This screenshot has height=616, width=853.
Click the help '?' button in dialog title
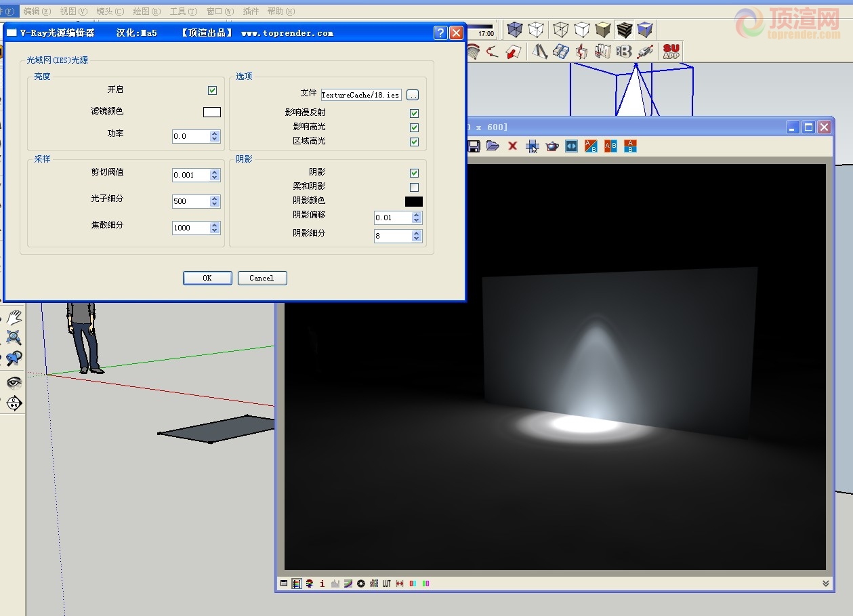(x=440, y=33)
